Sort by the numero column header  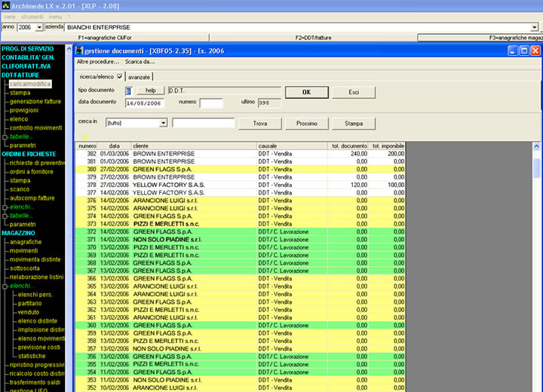coord(86,145)
